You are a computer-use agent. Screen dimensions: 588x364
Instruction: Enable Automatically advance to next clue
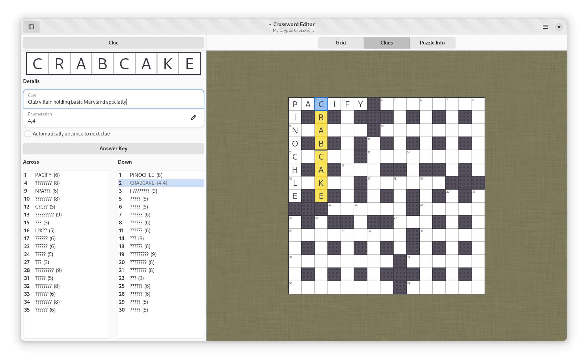coord(28,134)
